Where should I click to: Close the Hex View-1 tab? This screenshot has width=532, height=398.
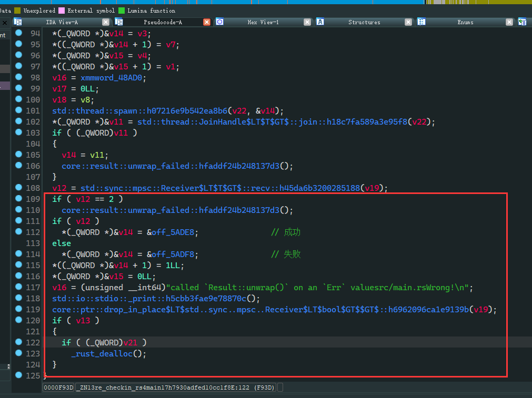pos(307,22)
